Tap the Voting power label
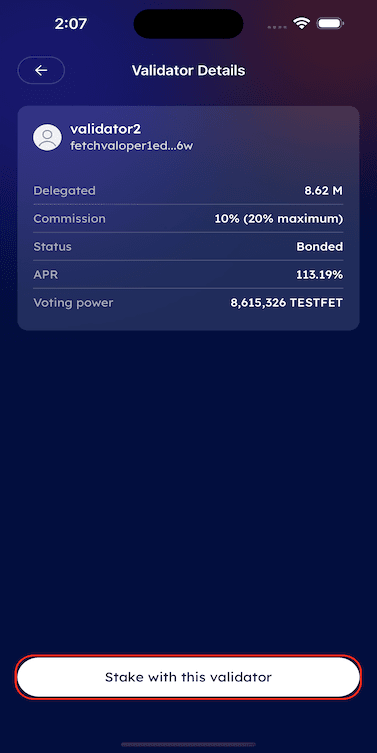Screen dimensions: 377x753 click(73, 304)
